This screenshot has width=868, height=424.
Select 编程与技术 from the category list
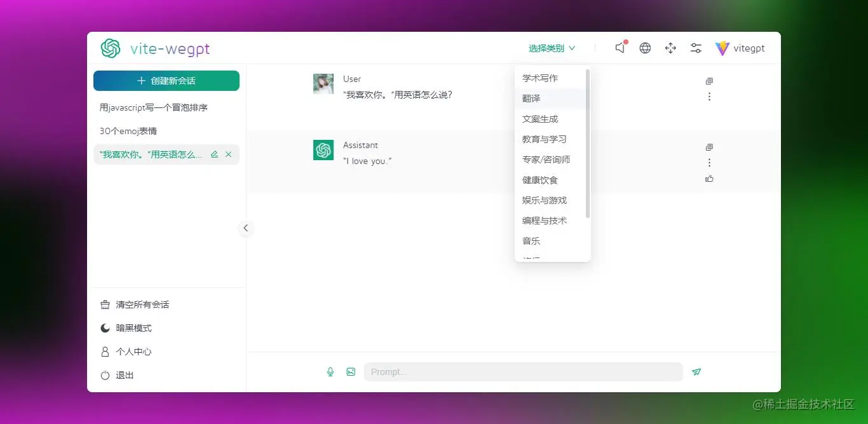click(550, 221)
